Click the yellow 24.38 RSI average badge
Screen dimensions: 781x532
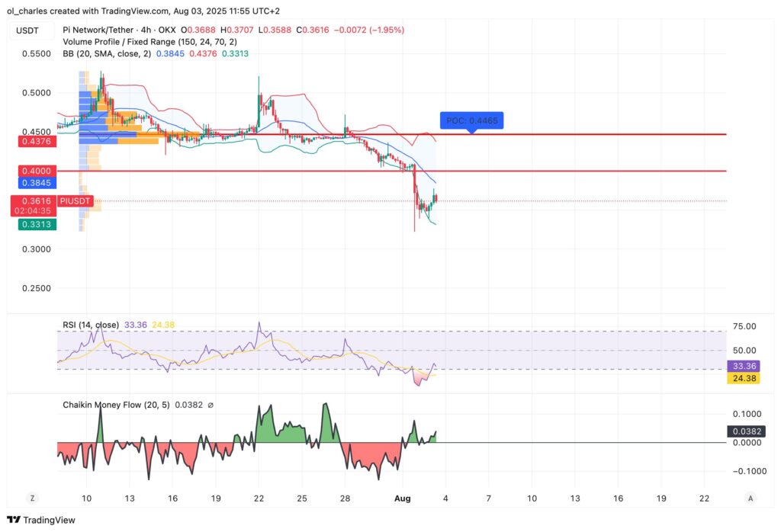[745, 377]
